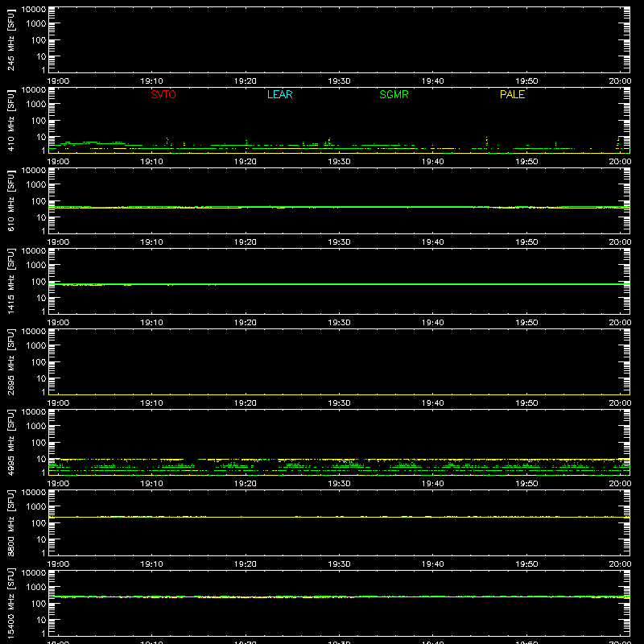
Task: Click 19:20 time label under 8800 MHz panel
Action: (246, 564)
